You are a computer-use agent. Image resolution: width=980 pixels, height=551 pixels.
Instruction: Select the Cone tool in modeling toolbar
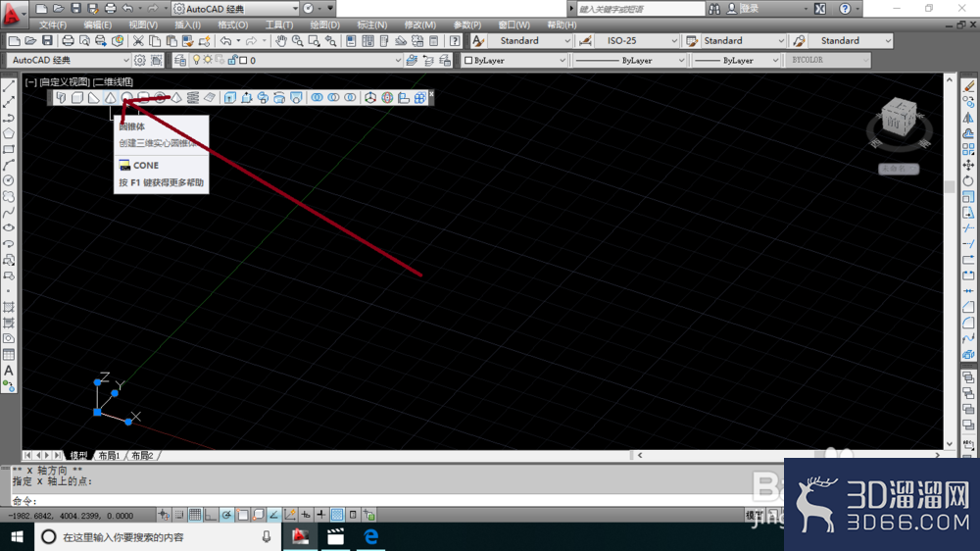[x=110, y=98]
